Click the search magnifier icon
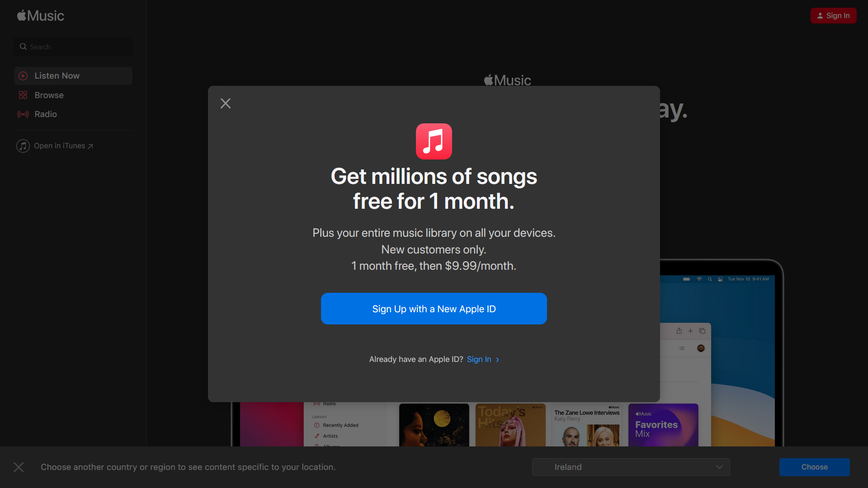This screenshot has height=488, width=868. click(23, 47)
